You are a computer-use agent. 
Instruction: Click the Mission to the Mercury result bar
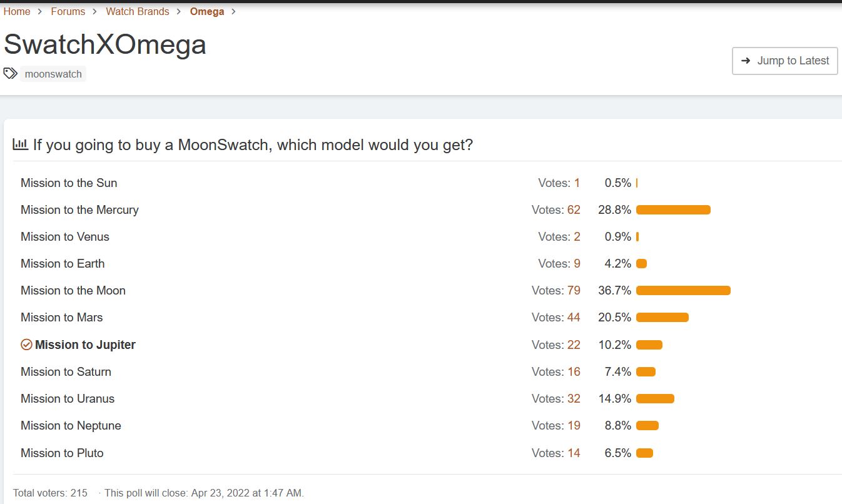click(x=673, y=209)
